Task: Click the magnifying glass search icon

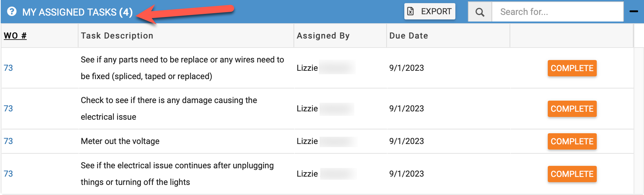Action: [480, 12]
